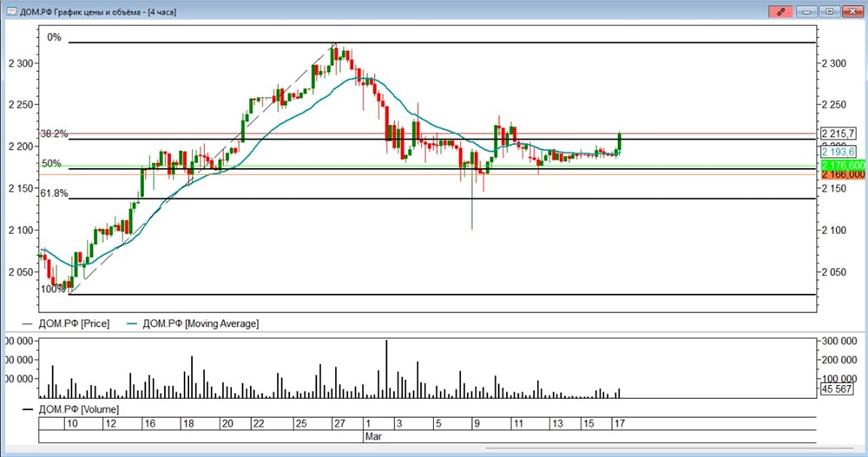This screenshot has width=868, height=457.
Task: Click the orange level tag '2 166,000'
Action: (x=843, y=174)
